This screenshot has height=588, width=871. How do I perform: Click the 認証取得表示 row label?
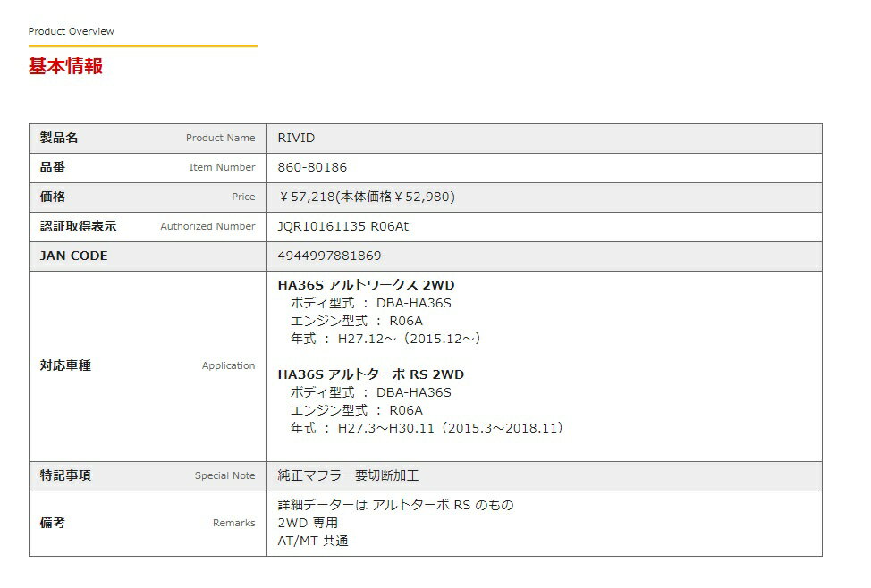coord(78,226)
